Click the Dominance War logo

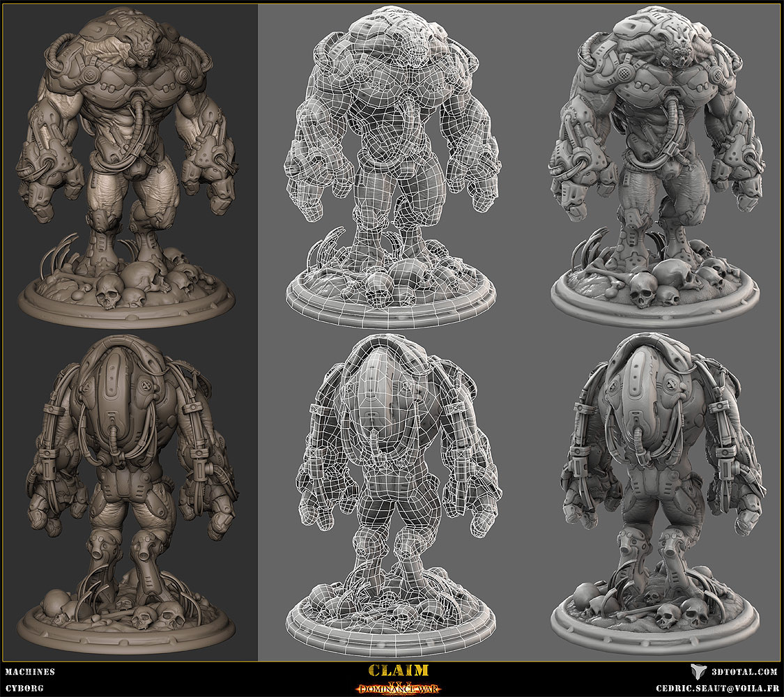tap(399, 688)
